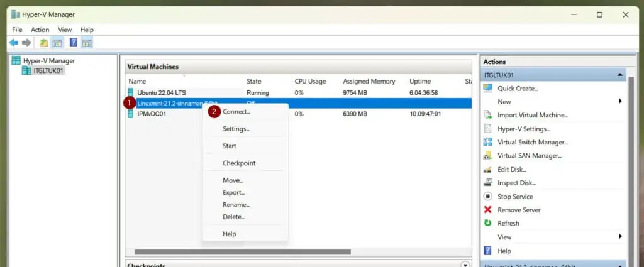Click the horizontal scrollbar in Virtual Machines list
644x267 pixels.
(x=242, y=252)
